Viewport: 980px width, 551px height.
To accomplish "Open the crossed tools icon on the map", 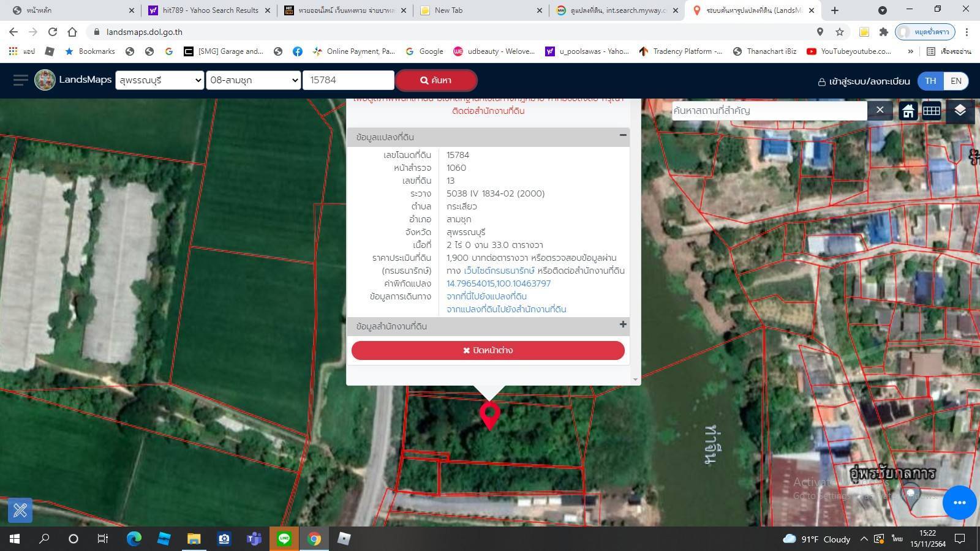I will pos(20,509).
